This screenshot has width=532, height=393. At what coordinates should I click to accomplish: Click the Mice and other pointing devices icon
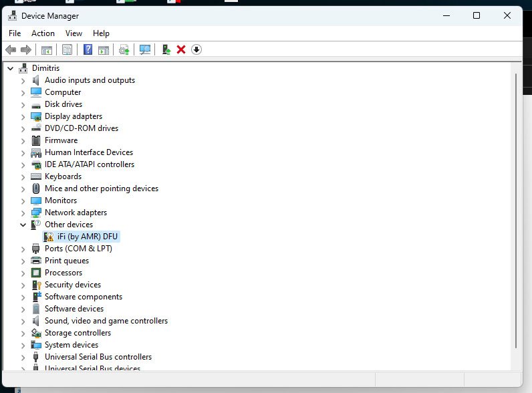[36, 188]
